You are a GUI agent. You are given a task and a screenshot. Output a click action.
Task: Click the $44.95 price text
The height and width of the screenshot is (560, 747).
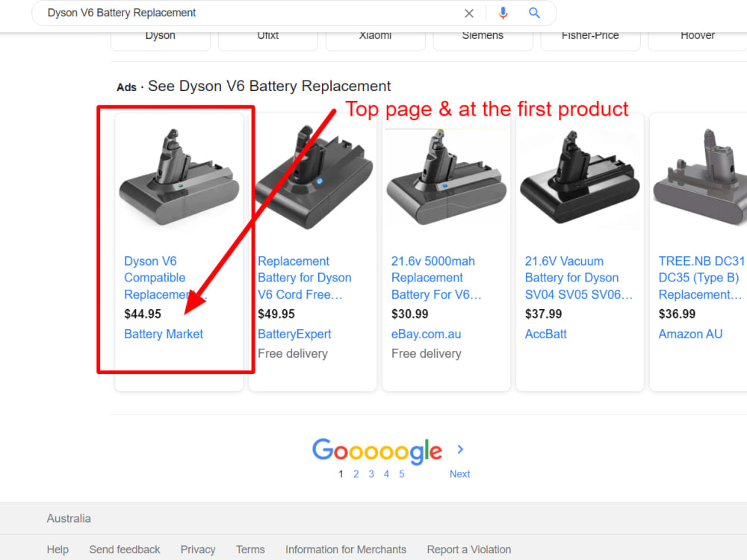[x=143, y=314]
